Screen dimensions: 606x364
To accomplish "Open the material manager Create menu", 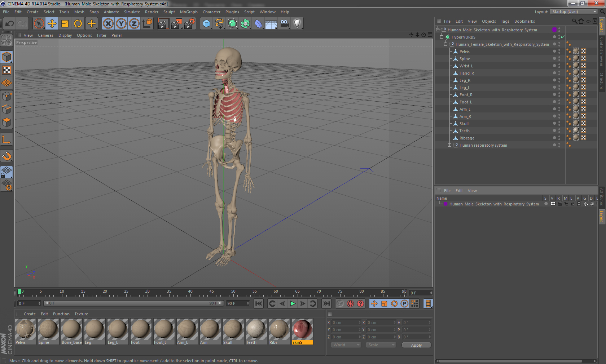I will click(30, 314).
